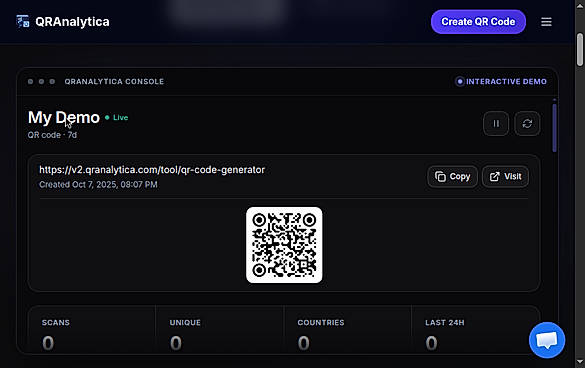Screen dimensions: 585x368
Task: Click the generated QR code image
Action: click(284, 245)
